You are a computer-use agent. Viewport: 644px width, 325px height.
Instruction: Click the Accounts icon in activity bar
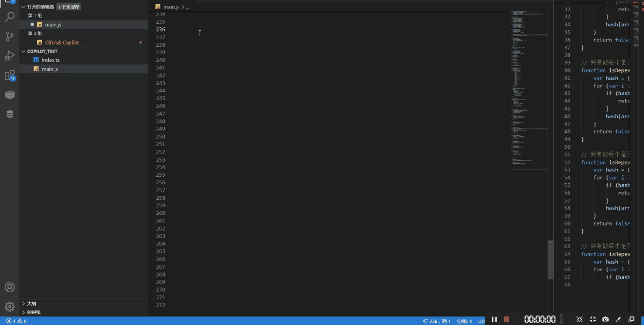10,287
